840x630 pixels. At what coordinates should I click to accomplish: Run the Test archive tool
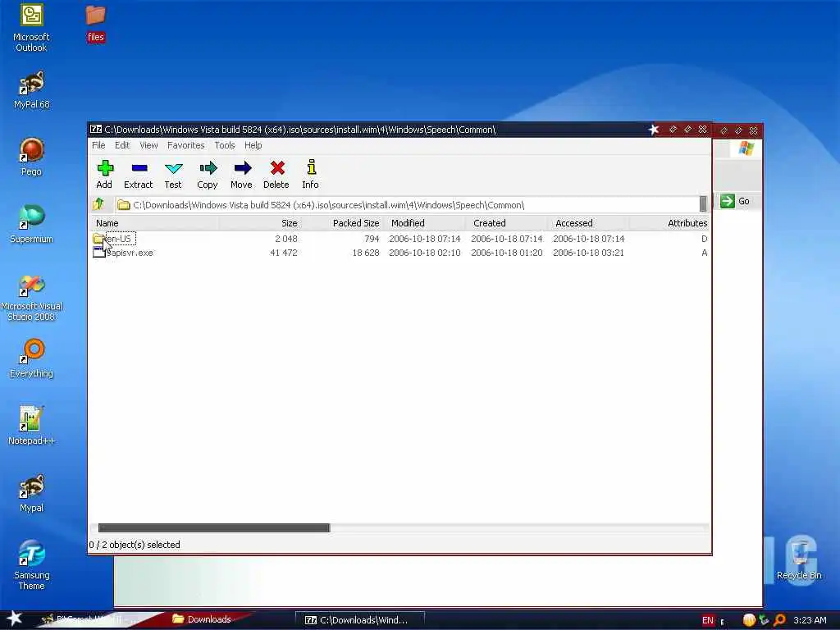pos(173,175)
